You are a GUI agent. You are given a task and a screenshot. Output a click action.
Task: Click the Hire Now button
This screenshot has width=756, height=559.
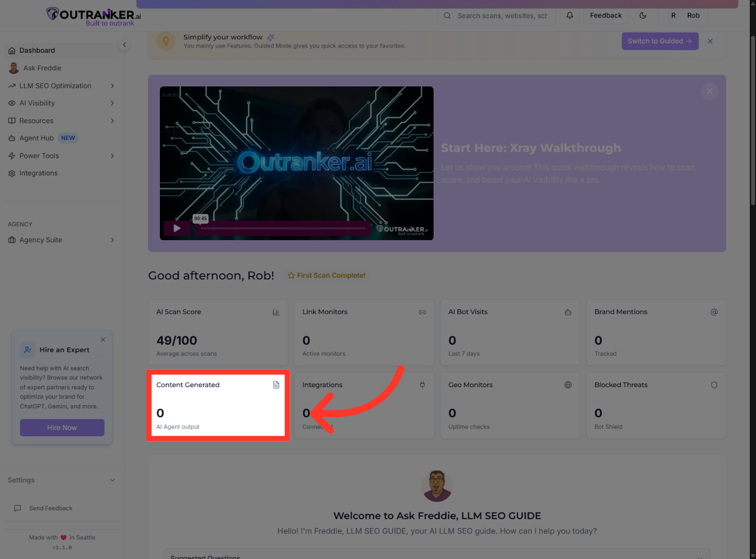(62, 428)
